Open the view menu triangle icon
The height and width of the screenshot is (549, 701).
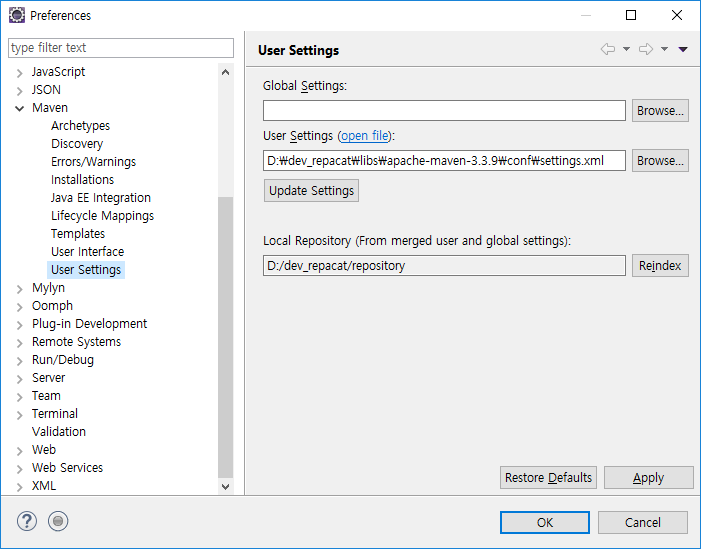pyautogui.click(x=683, y=49)
